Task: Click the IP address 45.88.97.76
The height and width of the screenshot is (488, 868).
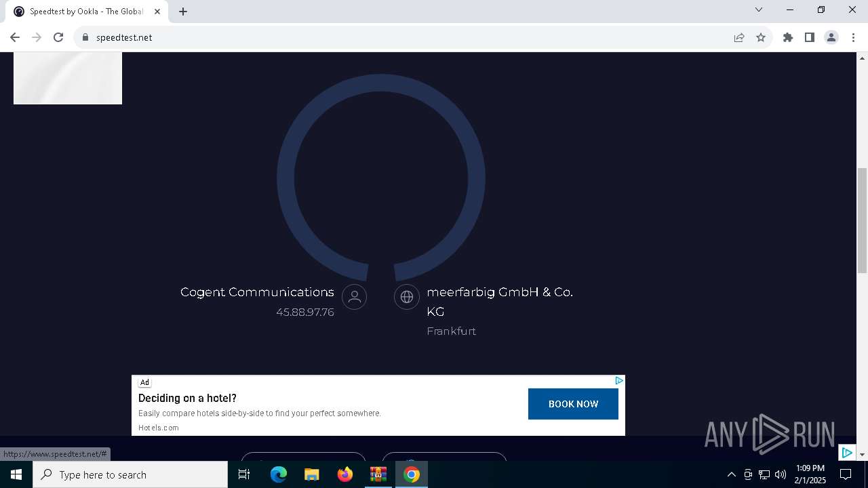Action: coord(305,312)
